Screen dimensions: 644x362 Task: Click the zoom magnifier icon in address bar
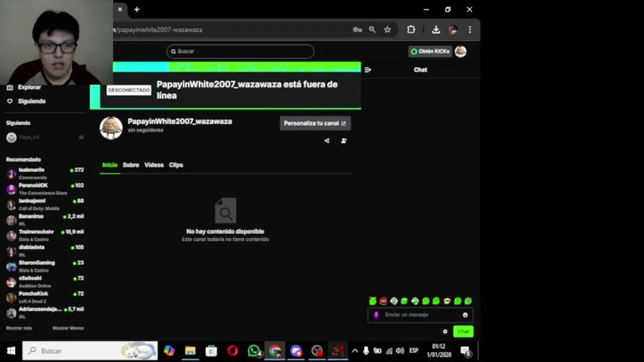(x=372, y=30)
